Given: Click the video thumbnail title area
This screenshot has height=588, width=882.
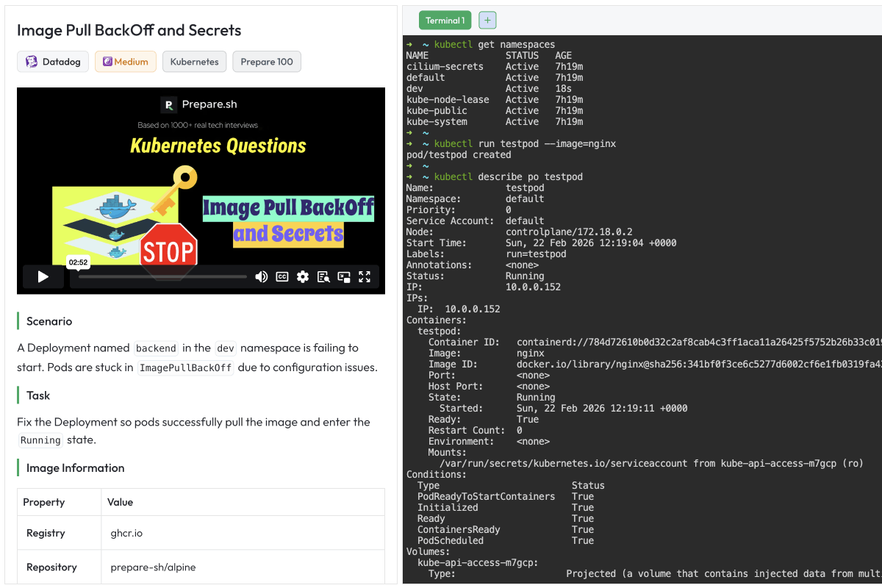Looking at the screenshot, I should (218, 146).
